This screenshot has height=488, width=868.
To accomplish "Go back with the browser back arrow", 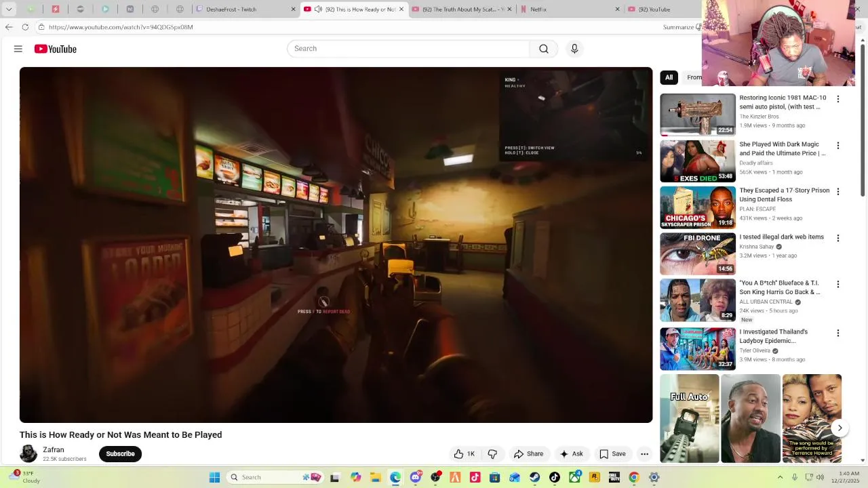I will [x=9, y=27].
